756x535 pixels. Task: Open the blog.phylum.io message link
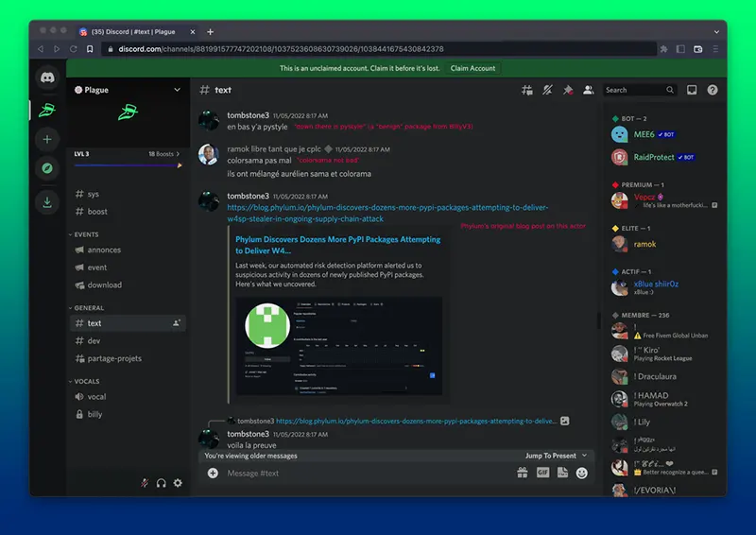[x=387, y=213]
